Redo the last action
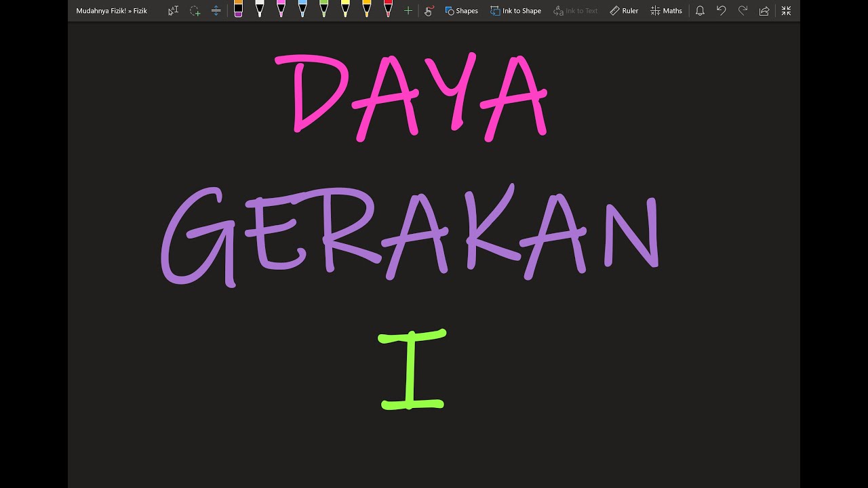 [743, 11]
